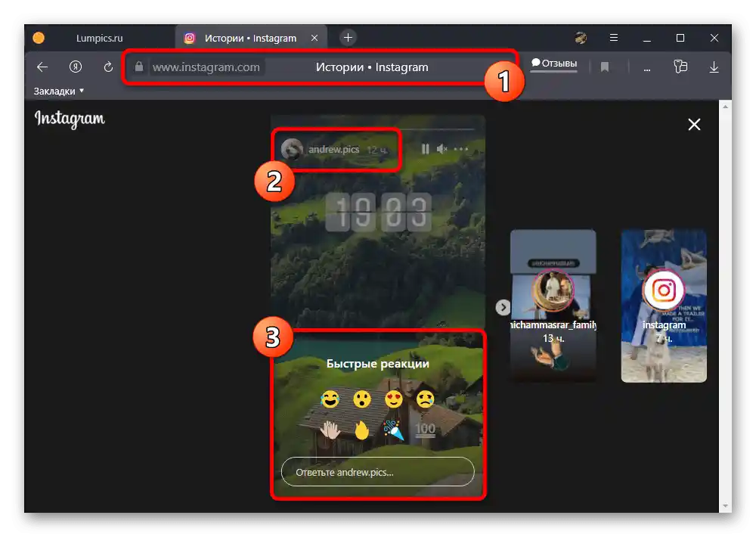Viewport: 756px width, 537px height.
Task: Open the instagram account story thumbnail
Action: [664, 306]
